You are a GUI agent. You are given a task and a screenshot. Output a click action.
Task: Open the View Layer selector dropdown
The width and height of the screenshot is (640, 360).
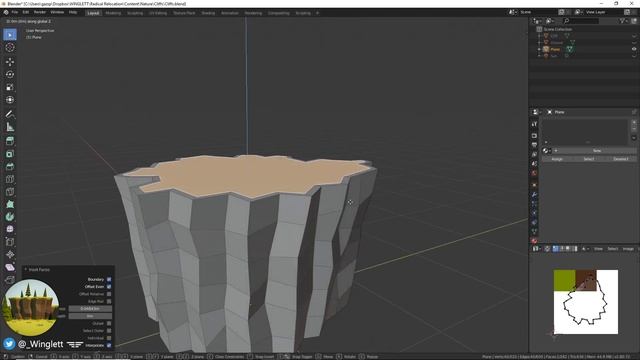(x=578, y=12)
